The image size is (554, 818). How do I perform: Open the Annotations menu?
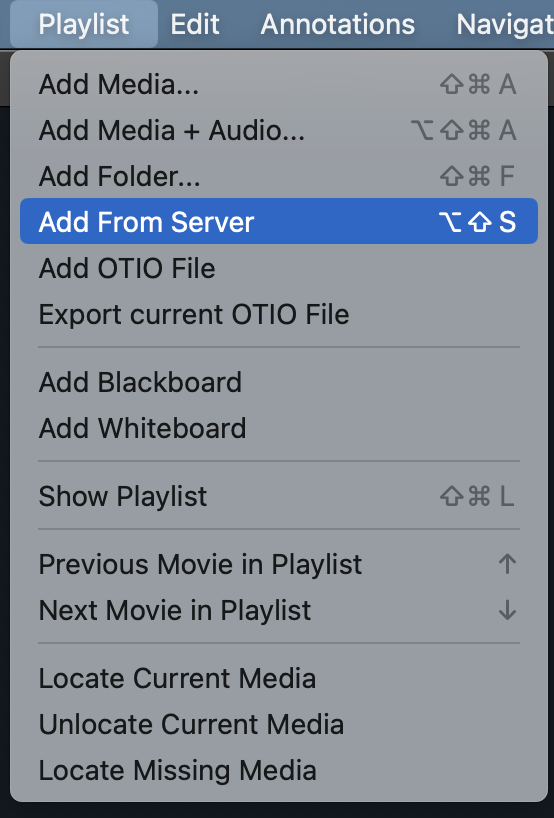[338, 24]
